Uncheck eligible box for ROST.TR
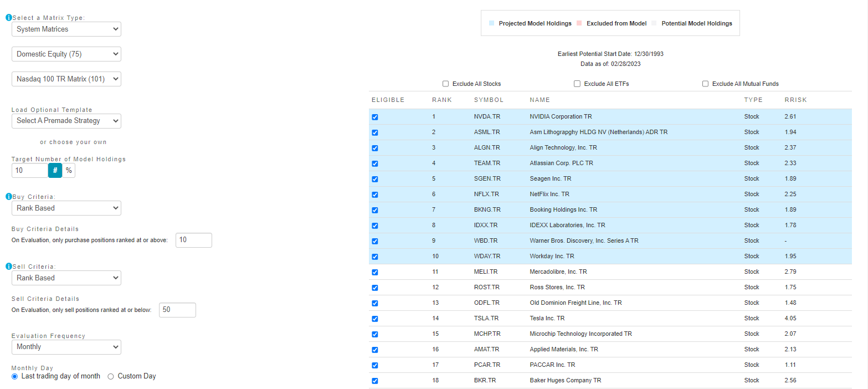This screenshot has width=868, height=389. coord(375,288)
